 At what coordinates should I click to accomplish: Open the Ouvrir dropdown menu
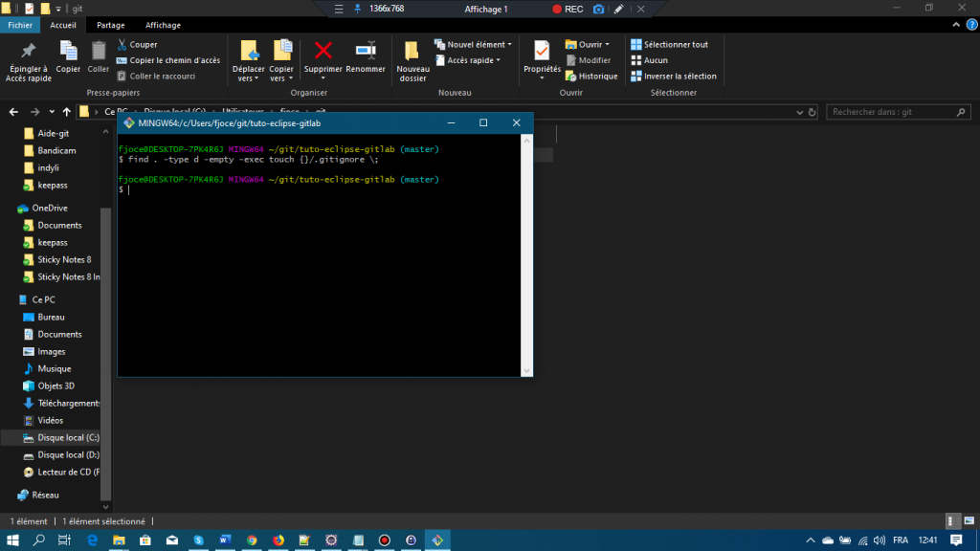pyautogui.click(x=587, y=44)
